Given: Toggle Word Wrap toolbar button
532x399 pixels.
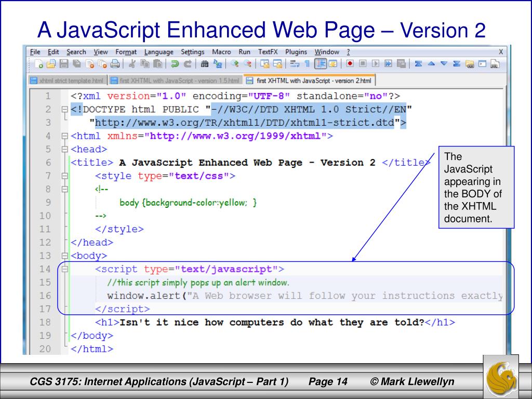Looking at the screenshot, I should pyautogui.click(x=295, y=63).
